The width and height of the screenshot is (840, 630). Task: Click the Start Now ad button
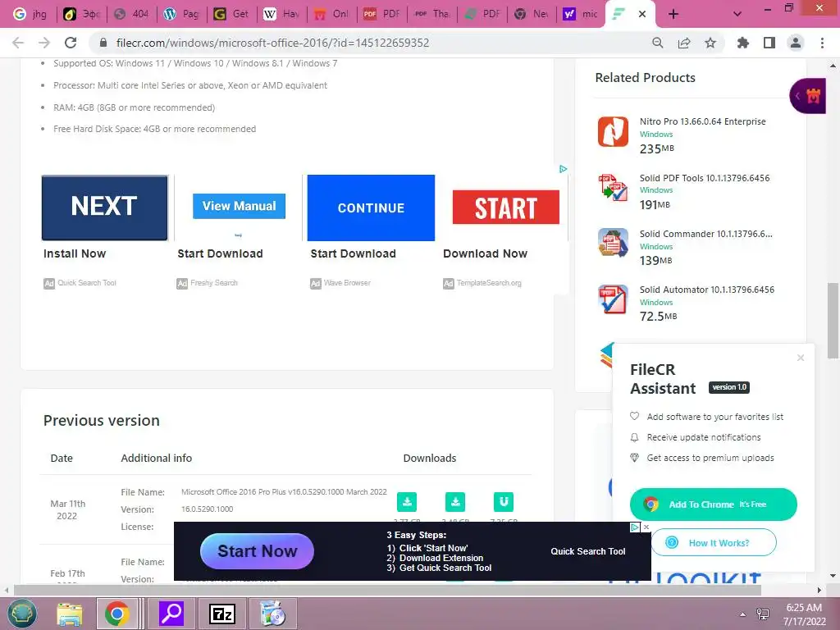click(257, 550)
